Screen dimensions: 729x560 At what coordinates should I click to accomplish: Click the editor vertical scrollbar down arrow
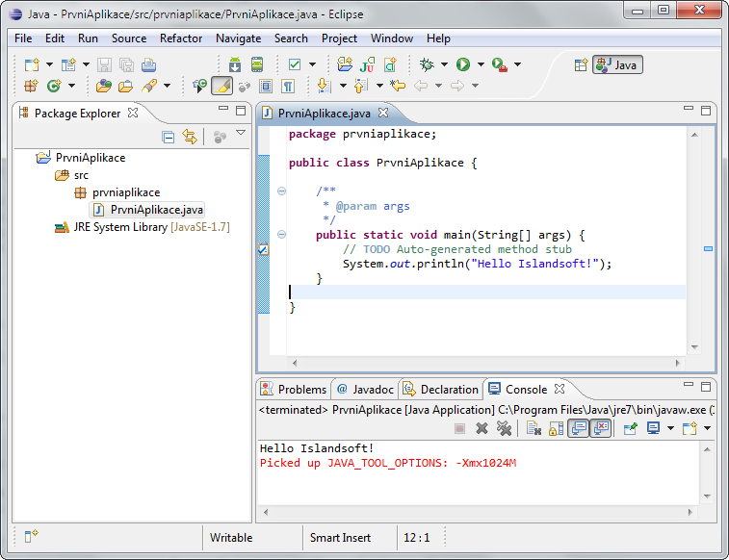click(694, 347)
